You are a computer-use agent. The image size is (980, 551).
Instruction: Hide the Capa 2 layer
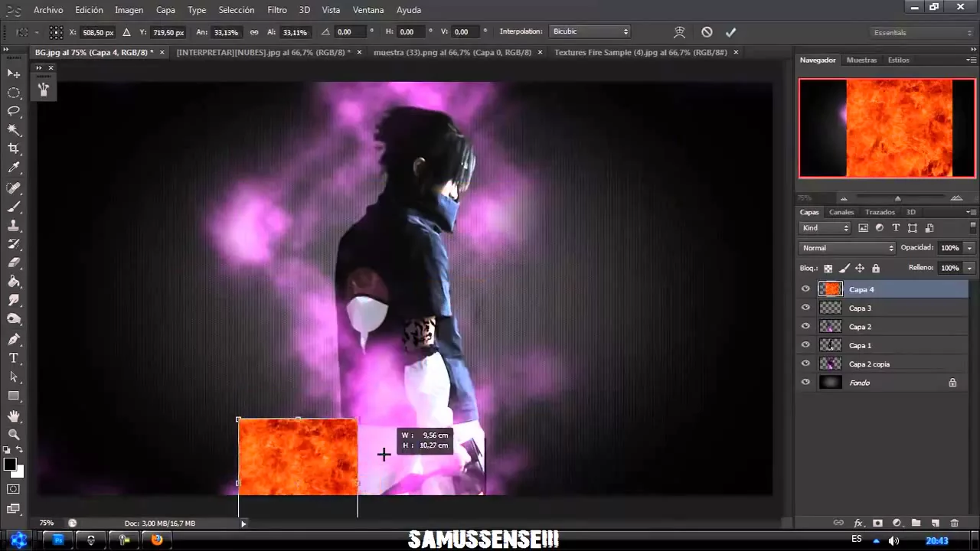tap(805, 327)
